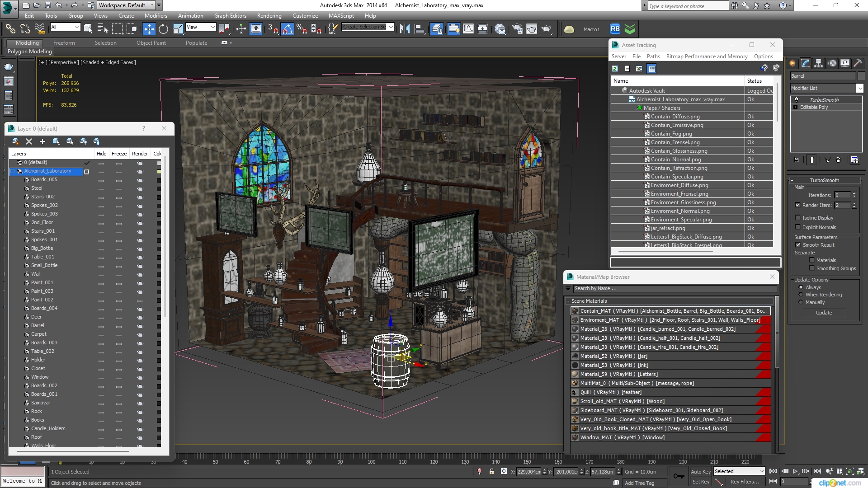
Task: Choose the Select Object tool
Action: (x=88, y=29)
